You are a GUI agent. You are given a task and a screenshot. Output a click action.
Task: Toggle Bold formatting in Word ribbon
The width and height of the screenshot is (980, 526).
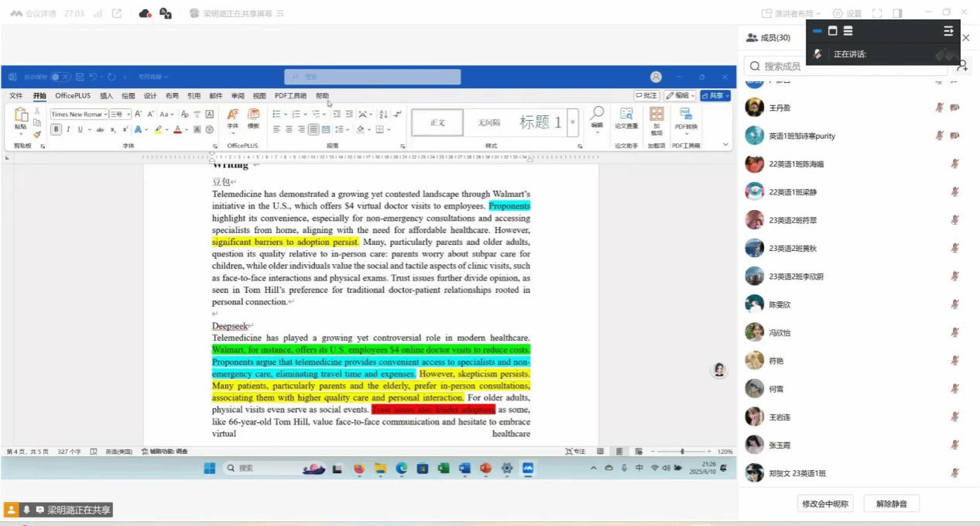[56, 129]
